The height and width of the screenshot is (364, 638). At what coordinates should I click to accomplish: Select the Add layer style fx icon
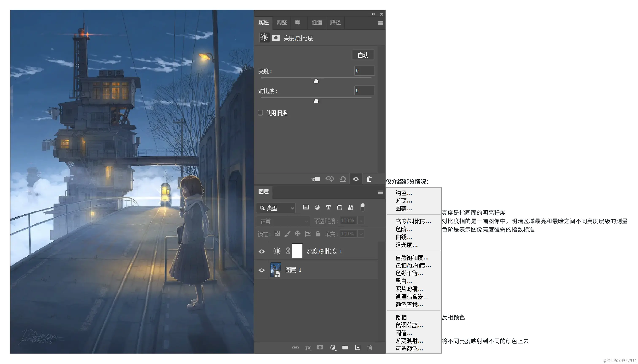[308, 348]
